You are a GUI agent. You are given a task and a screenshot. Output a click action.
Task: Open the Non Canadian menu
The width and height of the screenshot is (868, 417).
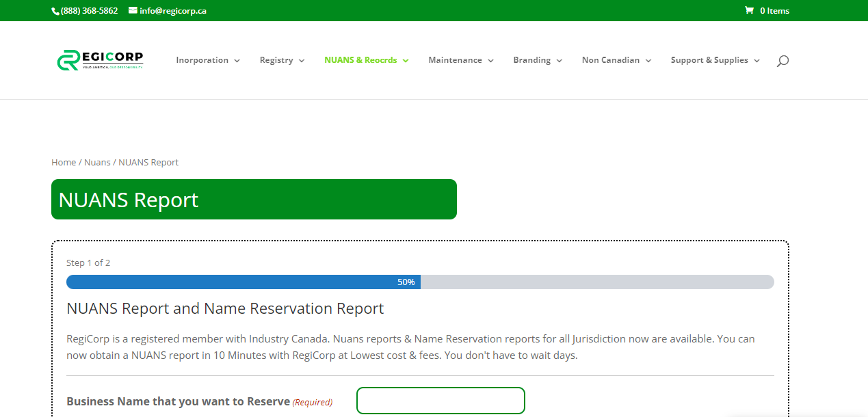pos(616,60)
